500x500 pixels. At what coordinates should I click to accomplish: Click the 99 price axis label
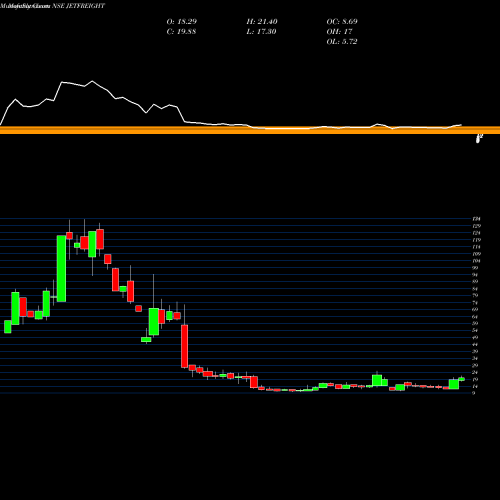(x=475, y=268)
